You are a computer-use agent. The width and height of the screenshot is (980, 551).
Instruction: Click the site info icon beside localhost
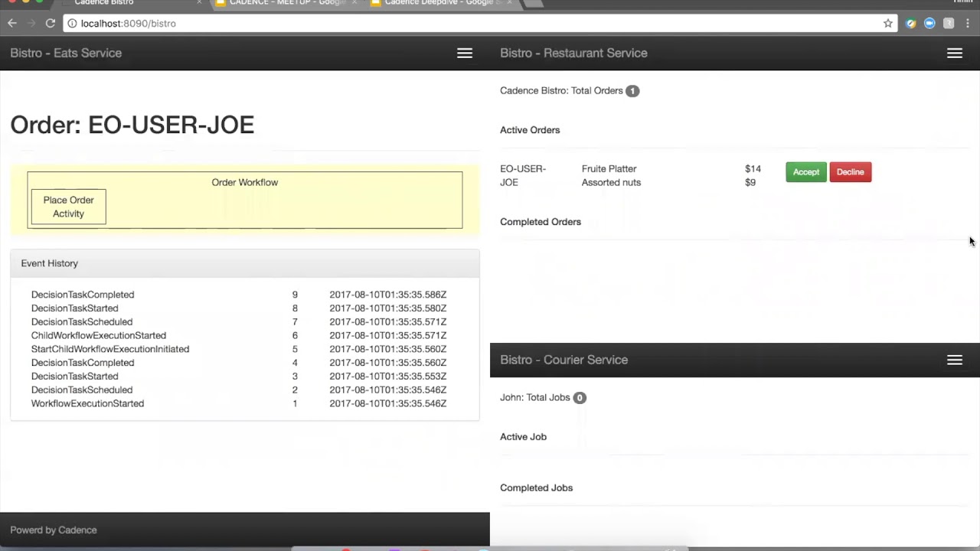pos(72,23)
